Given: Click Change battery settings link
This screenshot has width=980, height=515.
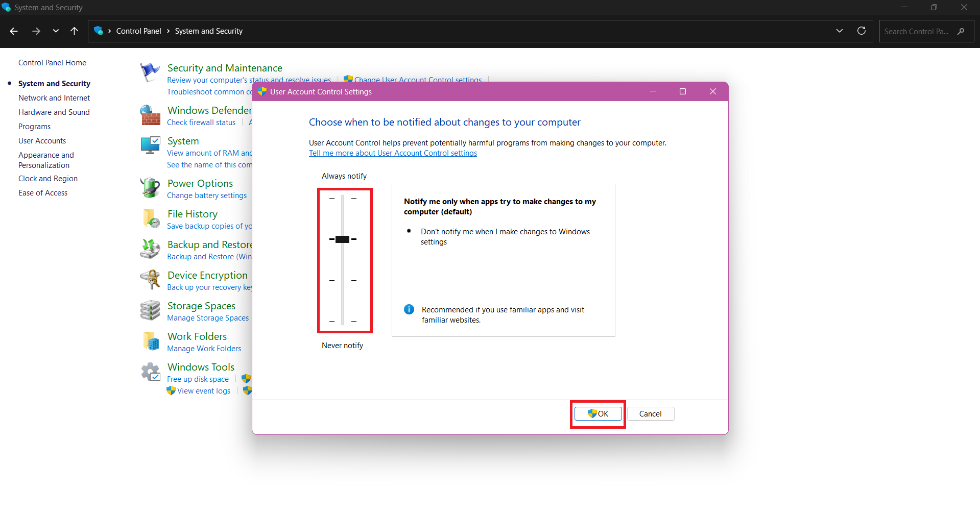Looking at the screenshot, I should [x=207, y=195].
